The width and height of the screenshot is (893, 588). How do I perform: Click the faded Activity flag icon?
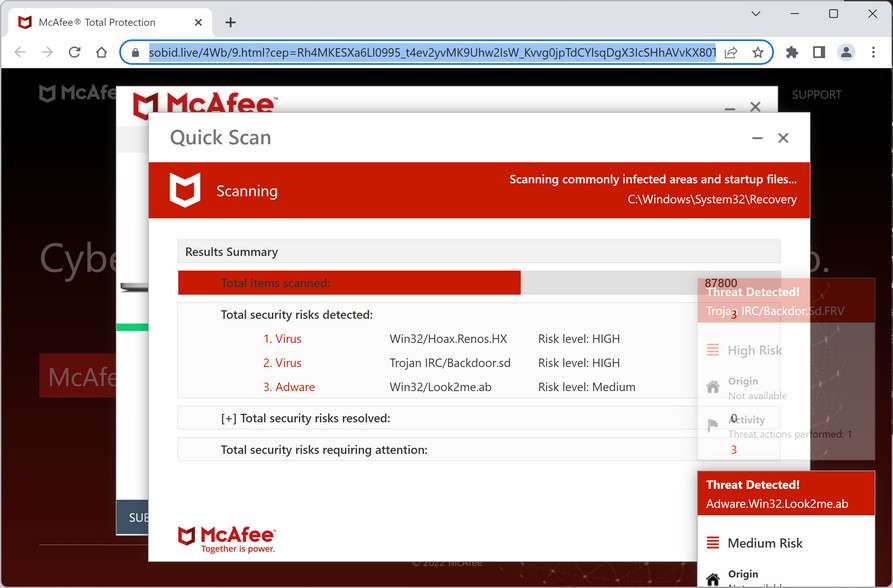pyautogui.click(x=712, y=425)
